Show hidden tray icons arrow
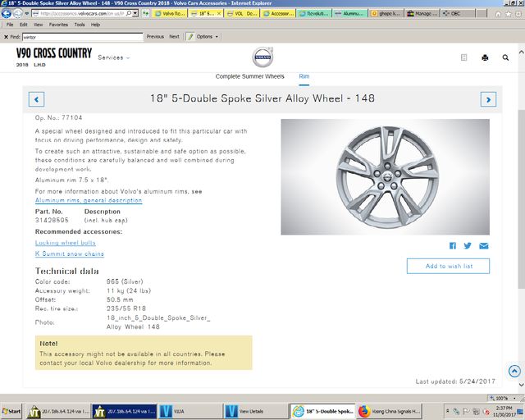The height and width of the screenshot is (420, 525). coord(448,410)
